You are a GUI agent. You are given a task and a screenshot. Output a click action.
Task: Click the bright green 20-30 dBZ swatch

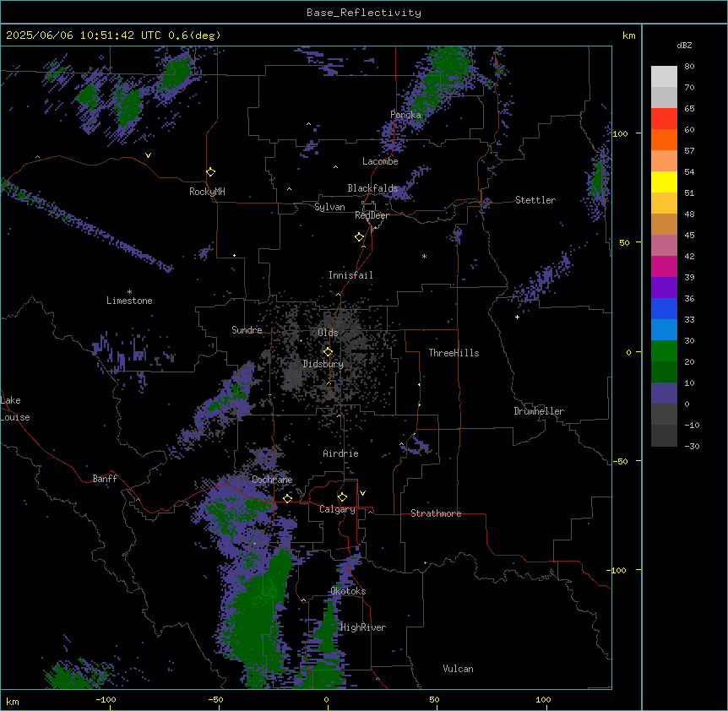pyautogui.click(x=664, y=351)
